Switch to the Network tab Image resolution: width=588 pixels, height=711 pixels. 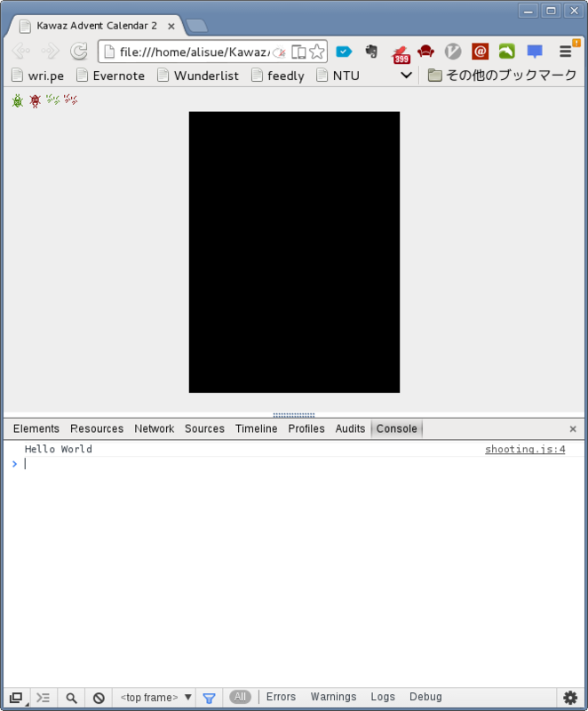click(155, 429)
